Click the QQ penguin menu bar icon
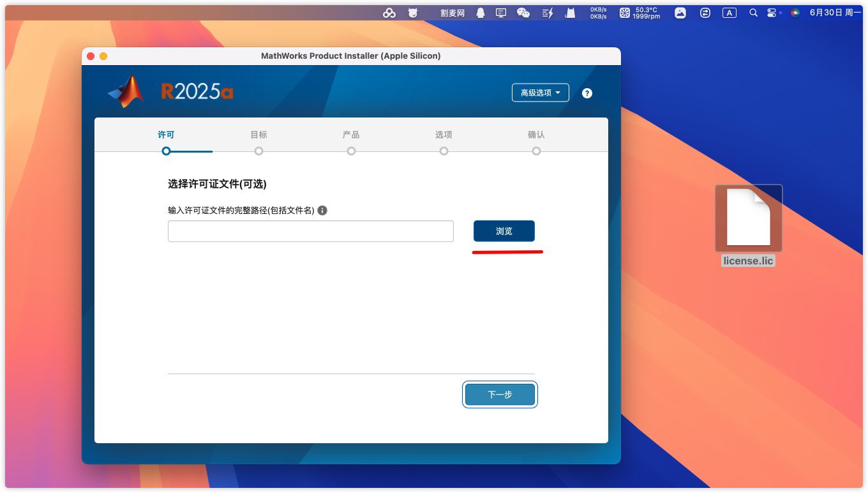This screenshot has height=493, width=868. 481,13
